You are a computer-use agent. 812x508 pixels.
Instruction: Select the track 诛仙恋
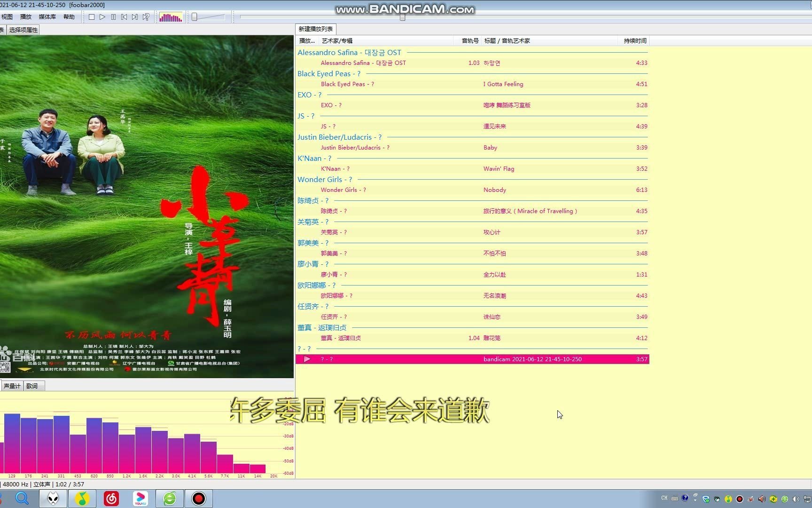coord(472,317)
